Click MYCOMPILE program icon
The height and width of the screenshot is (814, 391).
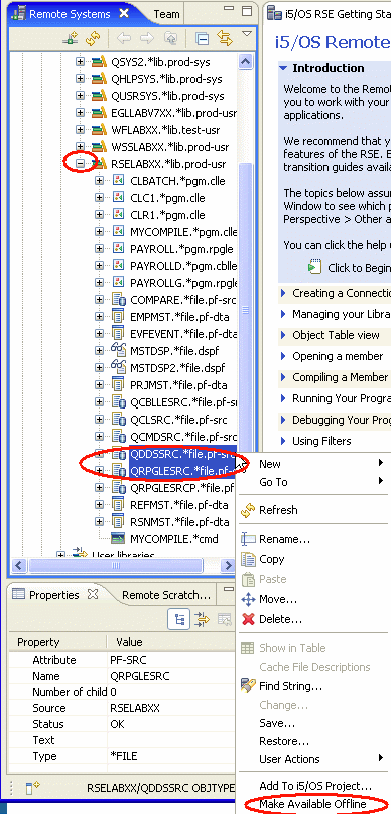pyautogui.click(x=118, y=232)
